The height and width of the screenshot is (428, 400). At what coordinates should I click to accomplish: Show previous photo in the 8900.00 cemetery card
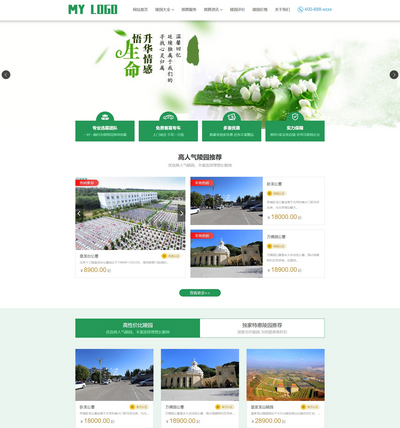point(79,213)
